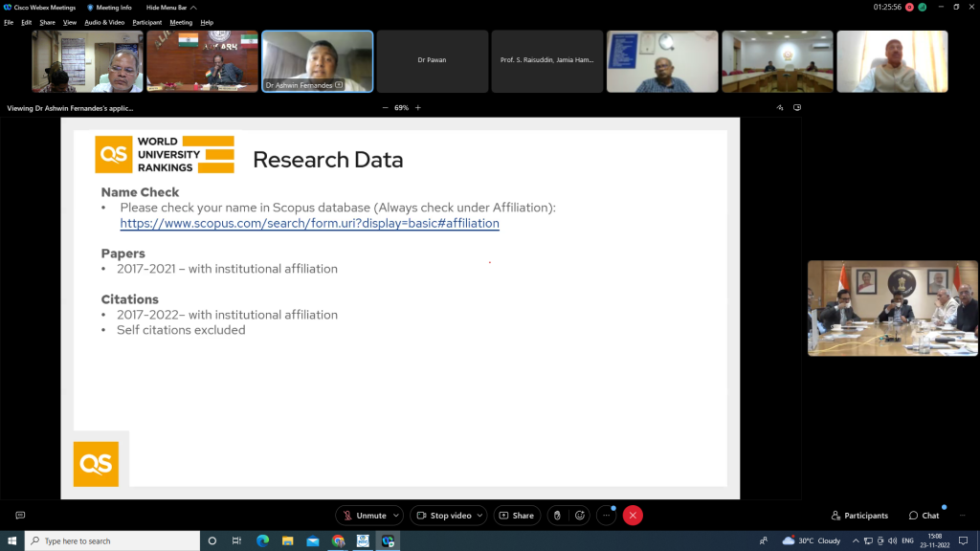
Task: Open the more options ellipsis button
Action: 606,516
